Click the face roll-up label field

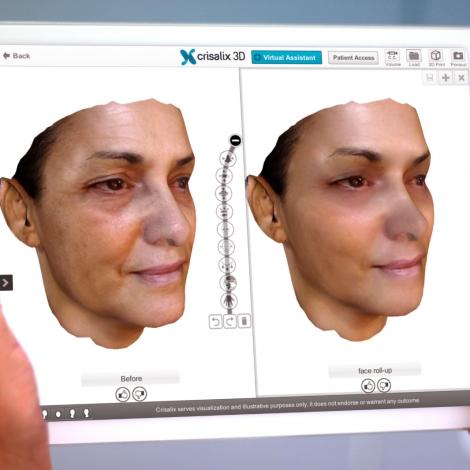click(x=375, y=370)
